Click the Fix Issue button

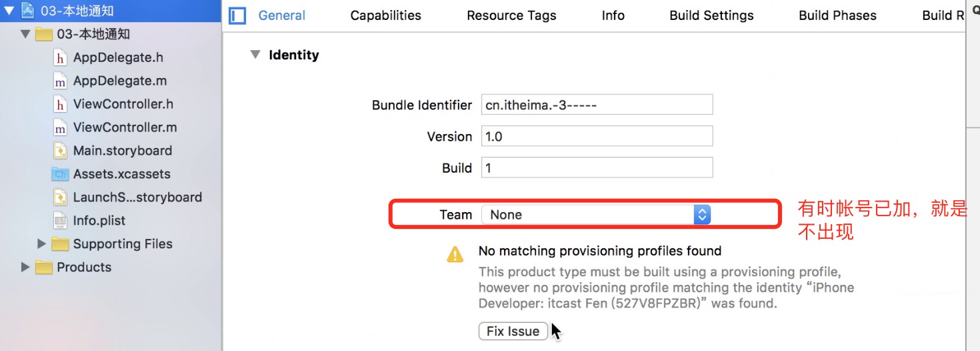coord(513,331)
